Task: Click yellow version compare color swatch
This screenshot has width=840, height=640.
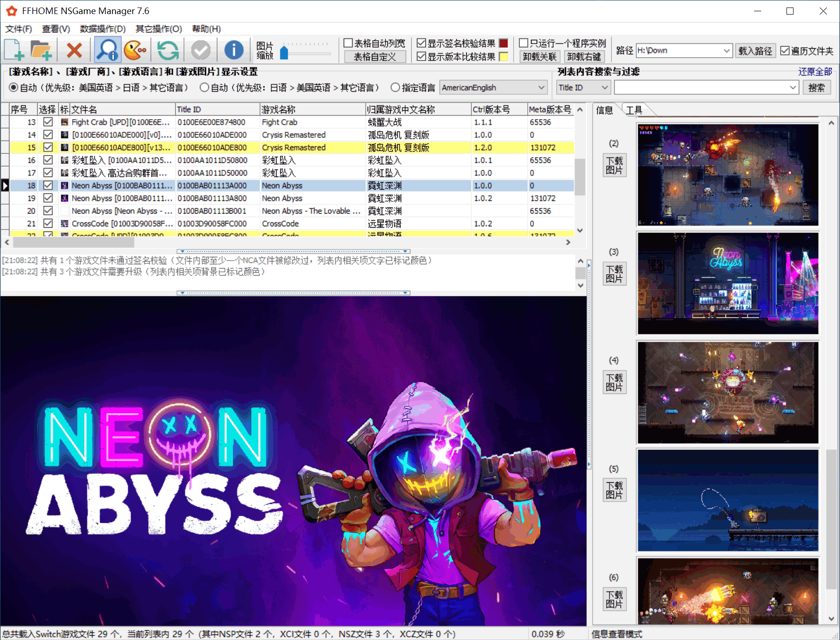Action: [x=503, y=57]
